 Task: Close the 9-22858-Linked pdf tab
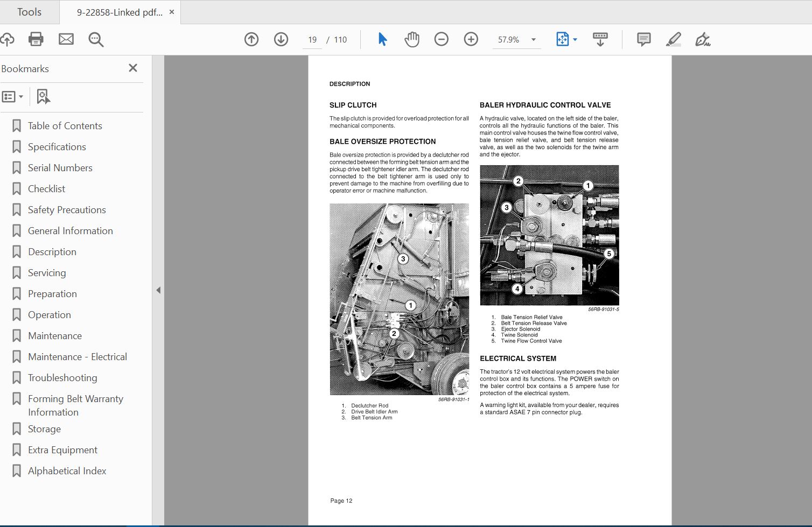[172, 12]
